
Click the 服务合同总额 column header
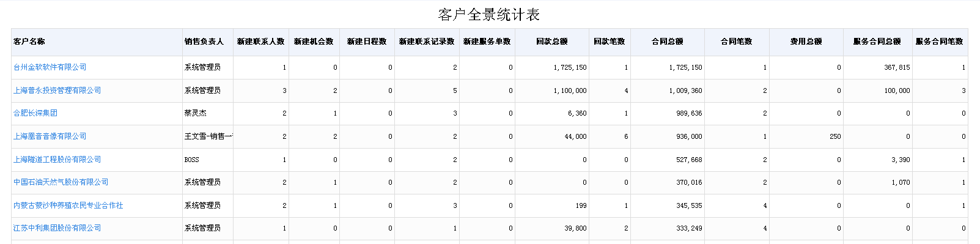point(877,42)
